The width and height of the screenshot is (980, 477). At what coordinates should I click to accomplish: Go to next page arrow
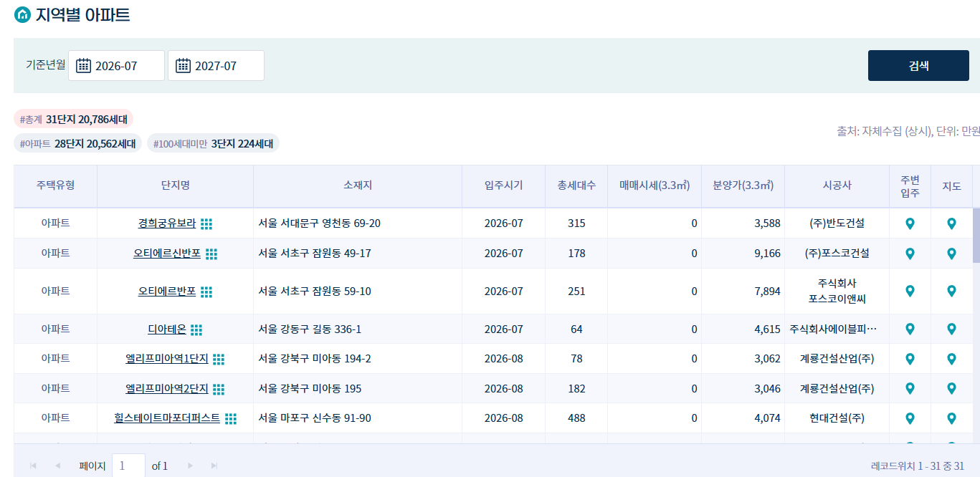190,466
